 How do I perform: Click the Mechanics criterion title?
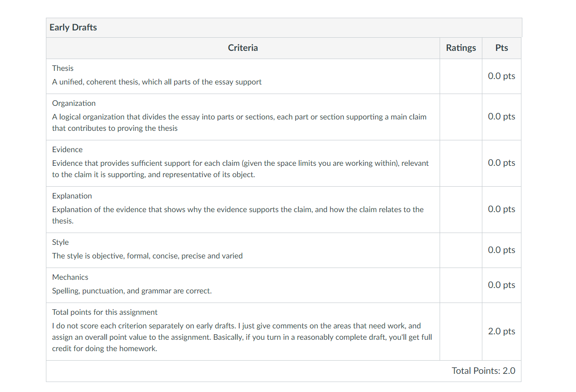click(70, 277)
